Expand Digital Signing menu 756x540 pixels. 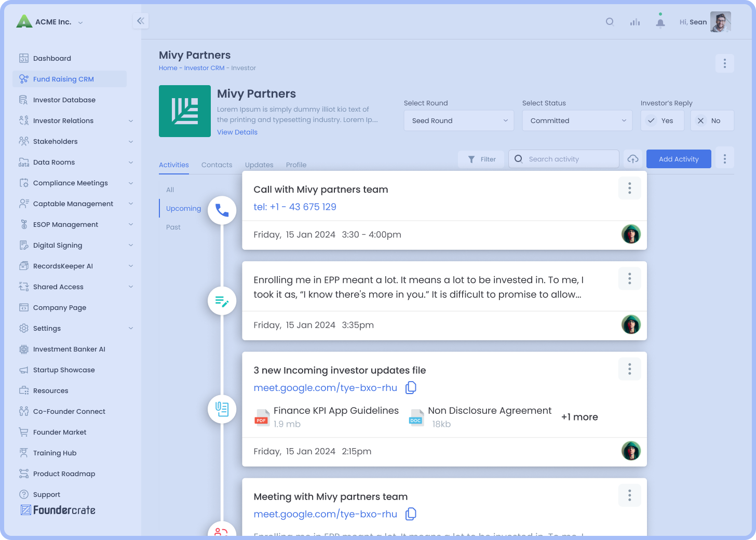pos(131,245)
